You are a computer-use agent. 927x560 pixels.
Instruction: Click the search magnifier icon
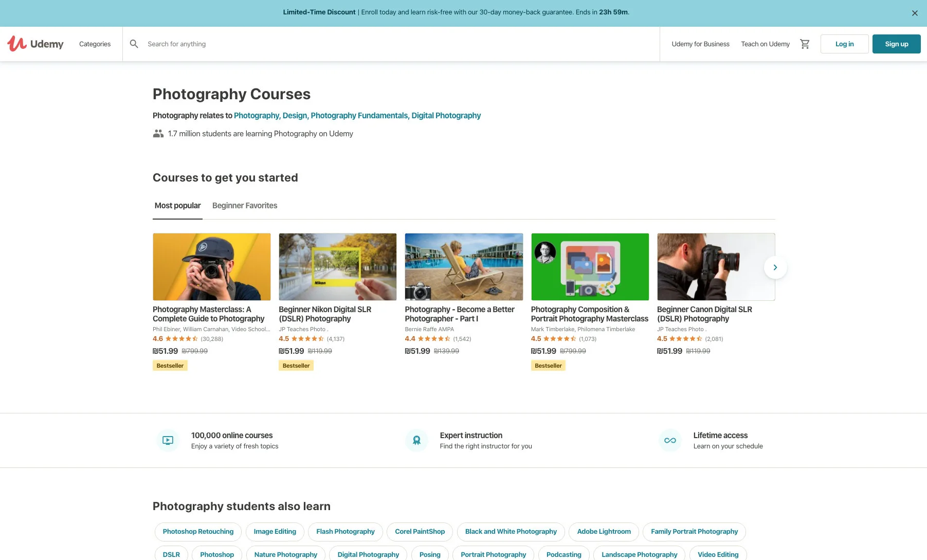pos(134,44)
